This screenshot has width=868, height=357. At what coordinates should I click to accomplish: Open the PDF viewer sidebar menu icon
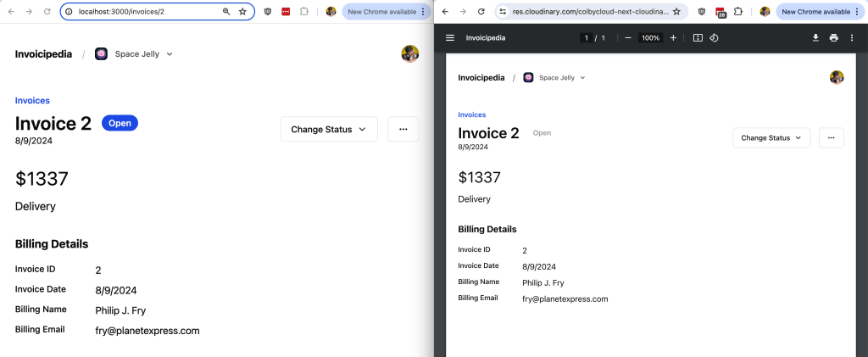tap(450, 37)
